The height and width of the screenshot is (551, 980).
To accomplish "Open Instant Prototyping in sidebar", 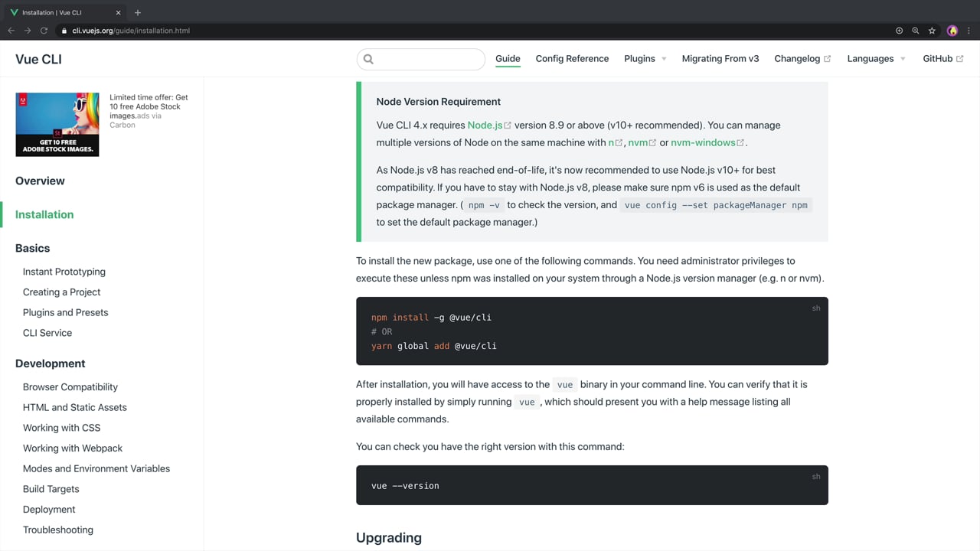I will pos(64,272).
